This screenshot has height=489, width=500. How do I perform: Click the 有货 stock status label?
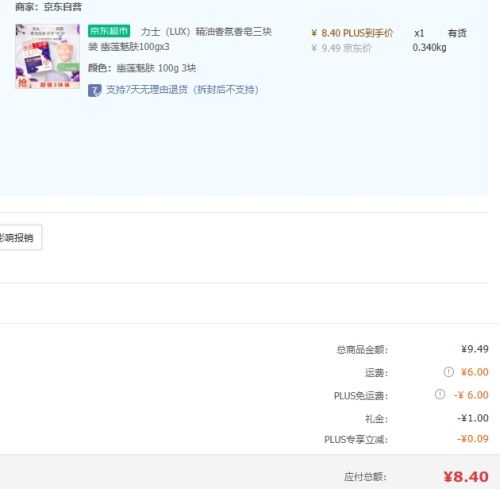point(457,33)
